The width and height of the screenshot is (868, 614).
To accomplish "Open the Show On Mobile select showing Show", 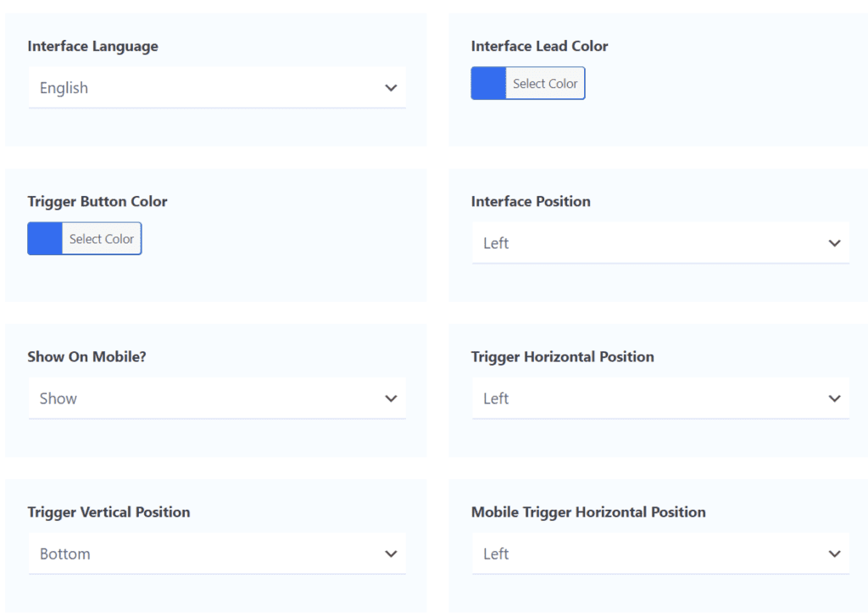I will [217, 399].
